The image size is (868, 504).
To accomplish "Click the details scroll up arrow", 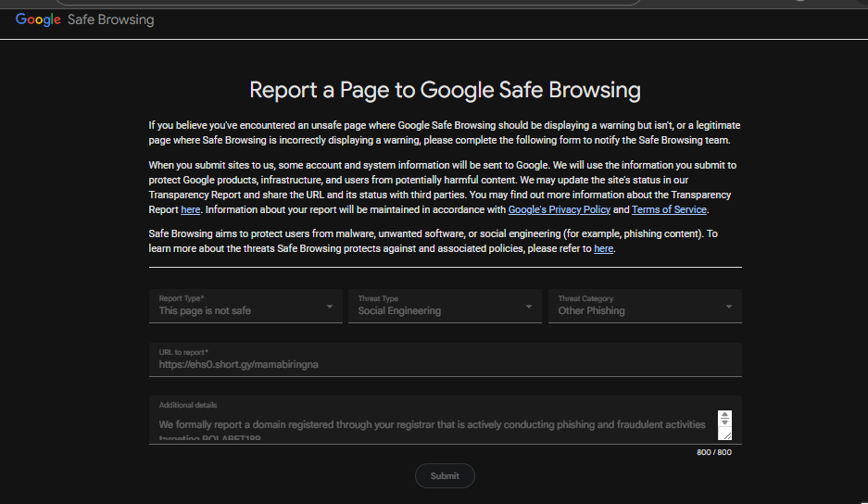I will point(724,415).
